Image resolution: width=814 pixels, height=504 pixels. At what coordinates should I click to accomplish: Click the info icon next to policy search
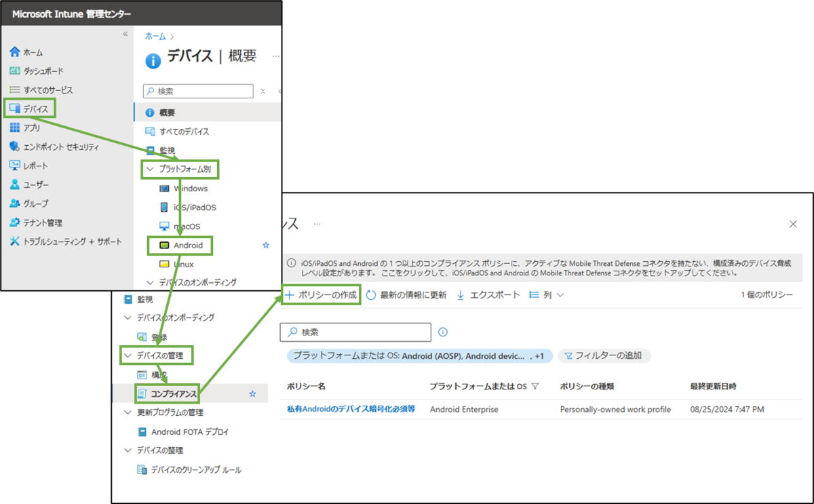click(x=443, y=332)
